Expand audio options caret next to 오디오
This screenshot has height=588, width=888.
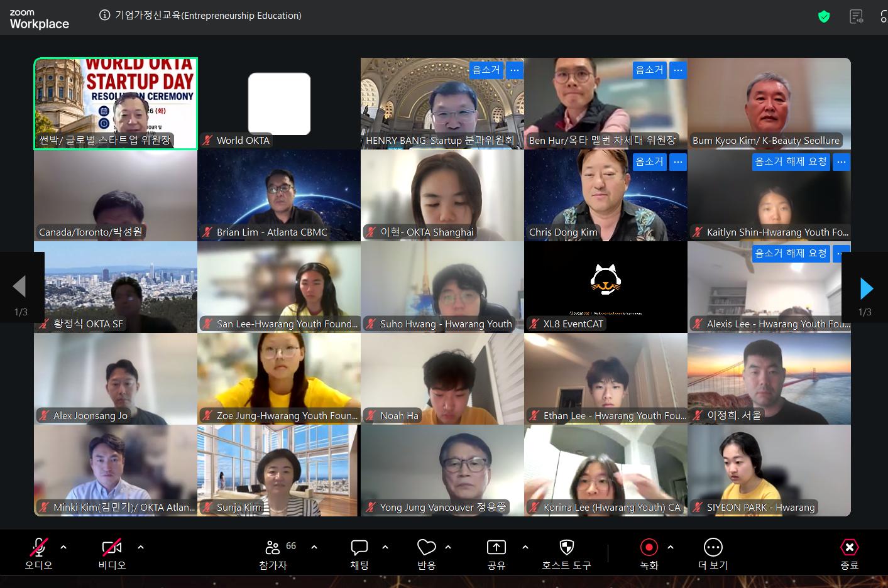[x=63, y=547]
